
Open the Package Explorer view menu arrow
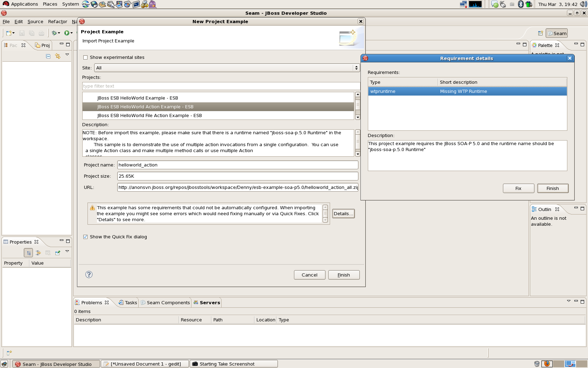(67, 55)
